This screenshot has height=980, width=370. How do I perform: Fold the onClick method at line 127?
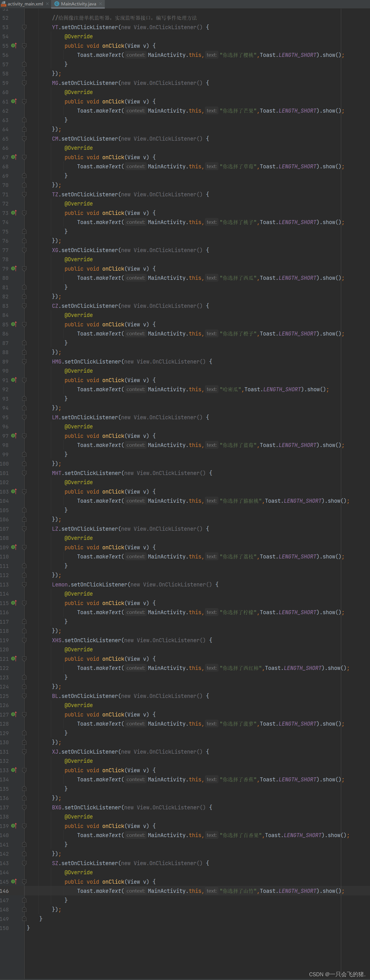[24, 714]
